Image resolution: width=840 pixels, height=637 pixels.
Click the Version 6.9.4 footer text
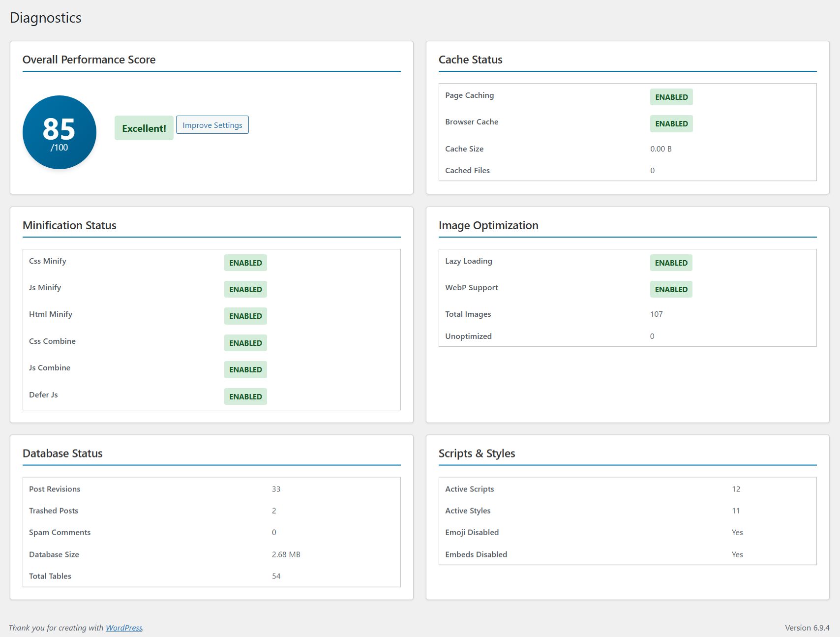pos(807,628)
